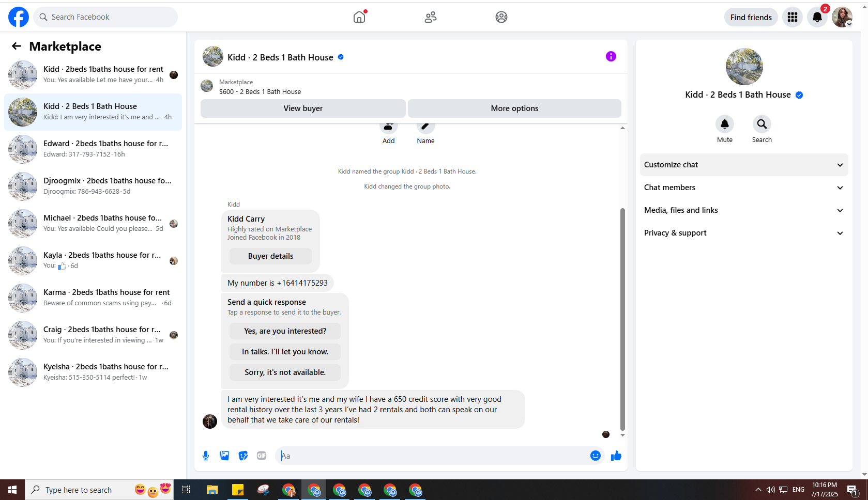Open the Groups icon in top navigation

click(501, 17)
